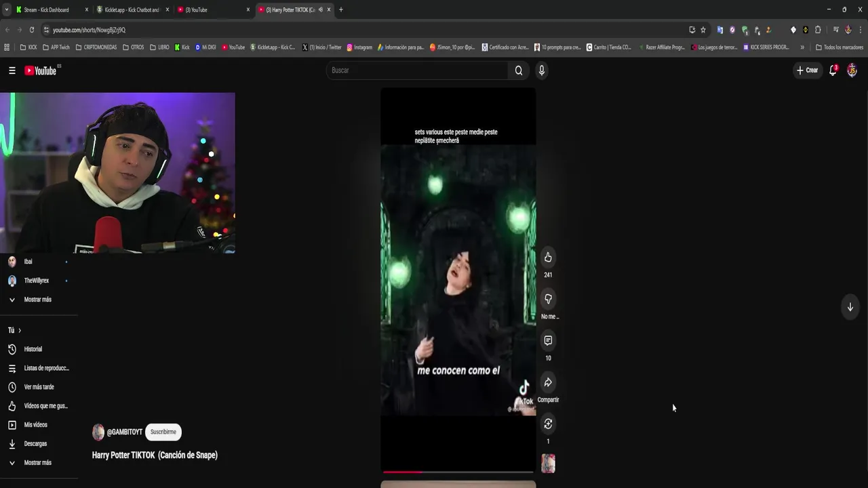Dislike the Short with thumbs down
The height and width of the screenshot is (488, 868).
pyautogui.click(x=548, y=299)
